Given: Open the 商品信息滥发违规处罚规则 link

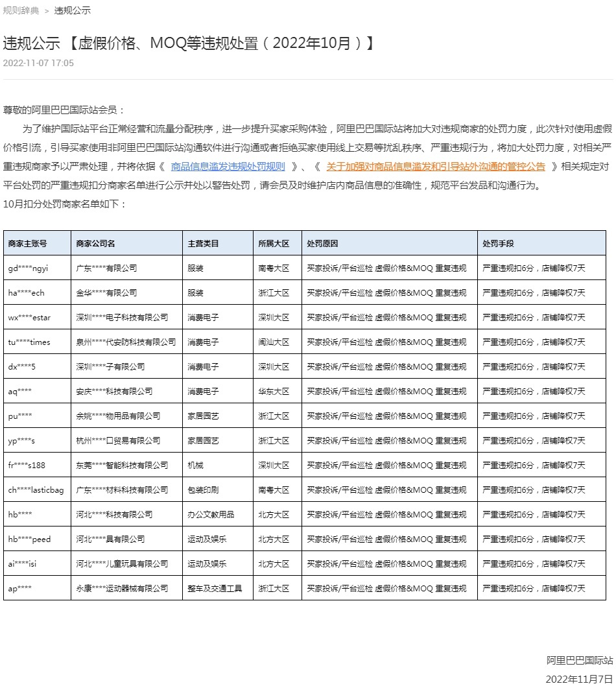Looking at the screenshot, I should pyautogui.click(x=228, y=167).
